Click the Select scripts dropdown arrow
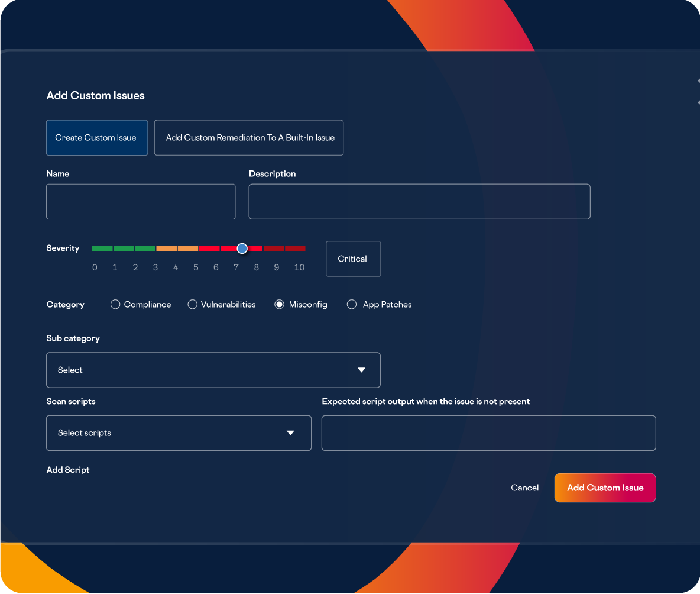 [290, 433]
